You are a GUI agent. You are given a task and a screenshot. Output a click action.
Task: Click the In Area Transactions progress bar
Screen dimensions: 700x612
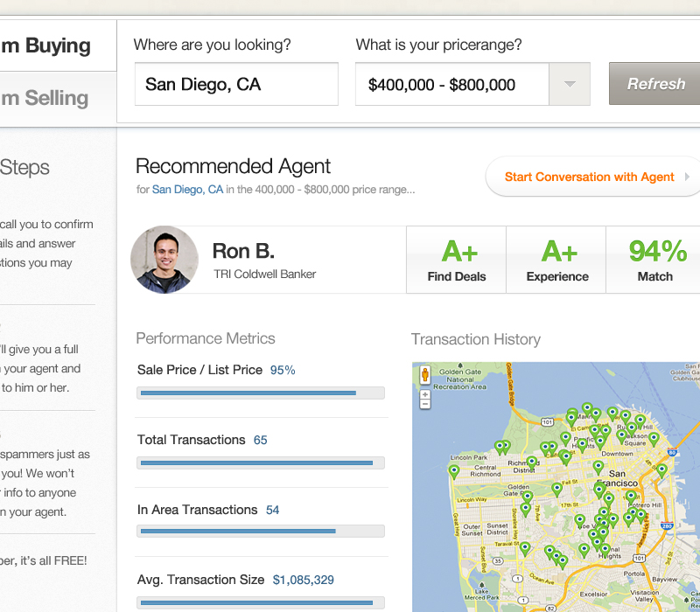pyautogui.click(x=261, y=532)
